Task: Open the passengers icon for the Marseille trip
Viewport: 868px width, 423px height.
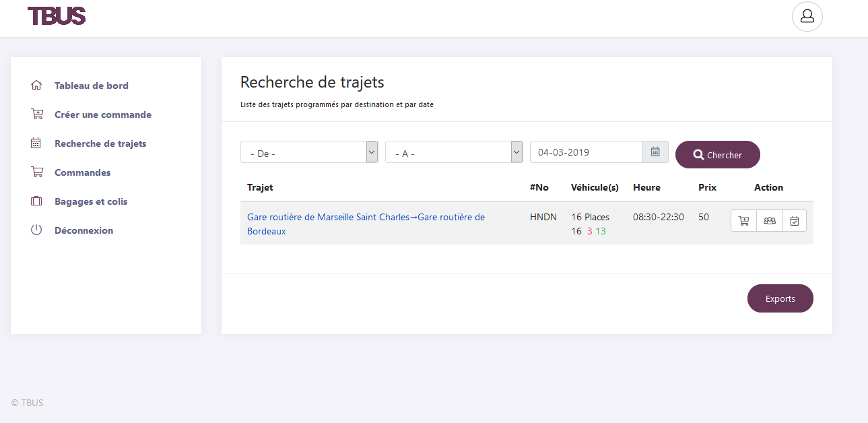Action: [769, 220]
